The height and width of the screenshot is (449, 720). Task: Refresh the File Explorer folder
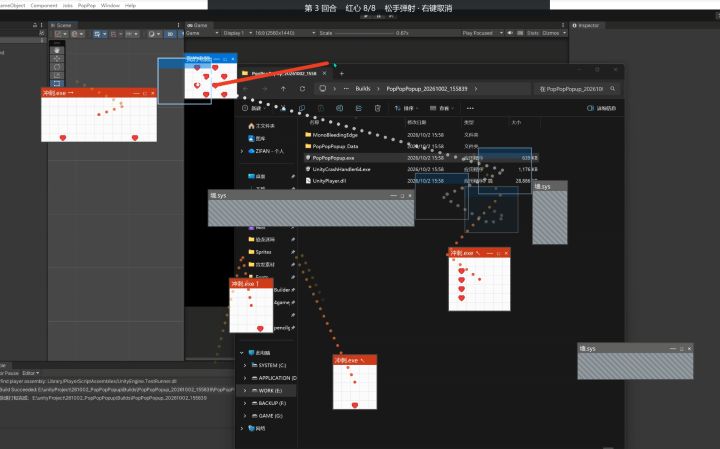pos(302,89)
